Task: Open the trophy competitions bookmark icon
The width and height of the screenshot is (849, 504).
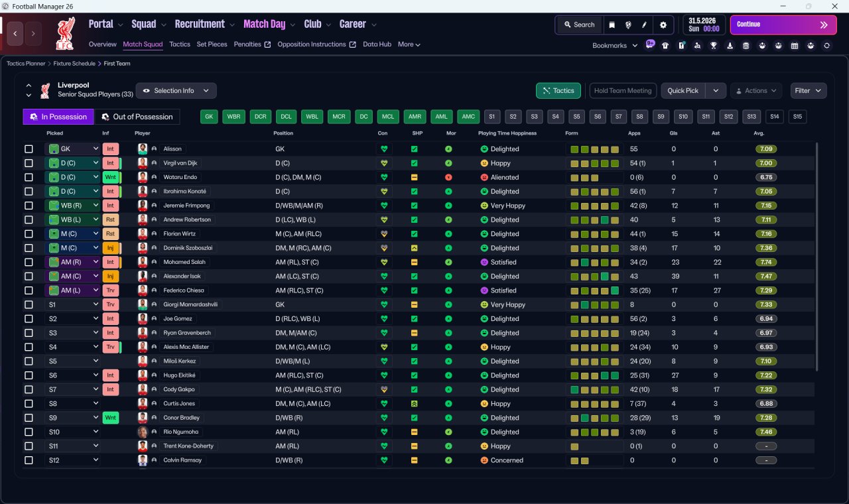Action: 714,46
